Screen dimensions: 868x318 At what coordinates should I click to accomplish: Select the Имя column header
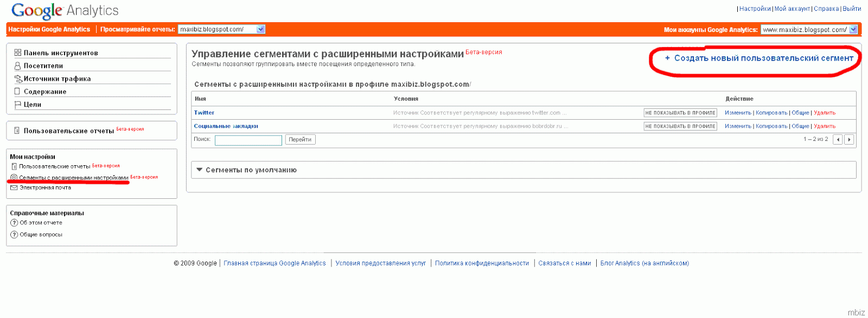click(x=200, y=99)
